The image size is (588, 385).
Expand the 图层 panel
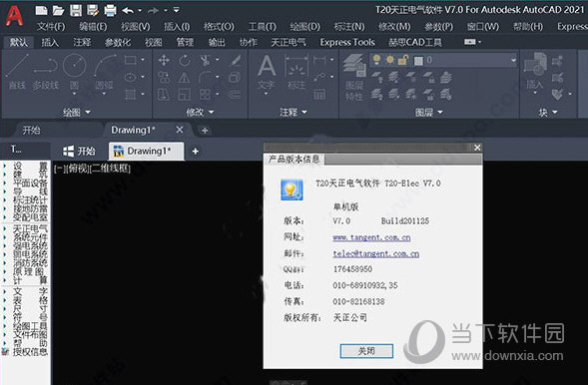(x=429, y=112)
